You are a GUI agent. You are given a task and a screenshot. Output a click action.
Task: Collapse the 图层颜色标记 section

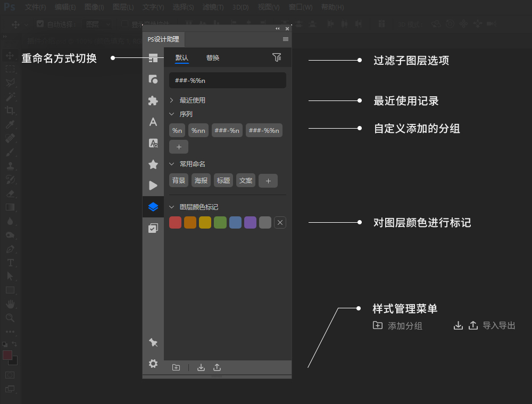(171, 207)
